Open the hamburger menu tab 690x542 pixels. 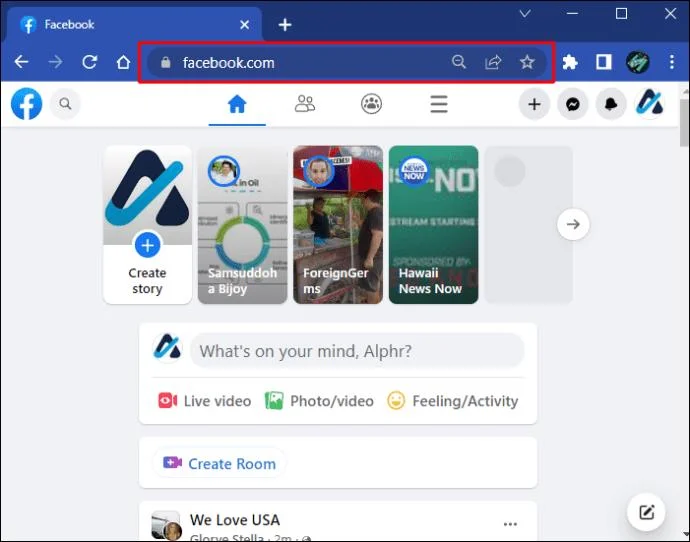point(439,104)
